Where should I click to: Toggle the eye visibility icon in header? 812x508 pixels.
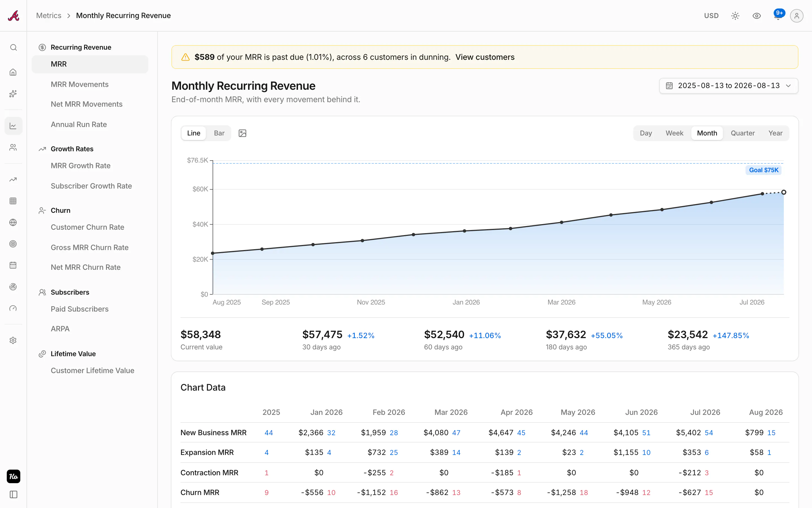756,16
